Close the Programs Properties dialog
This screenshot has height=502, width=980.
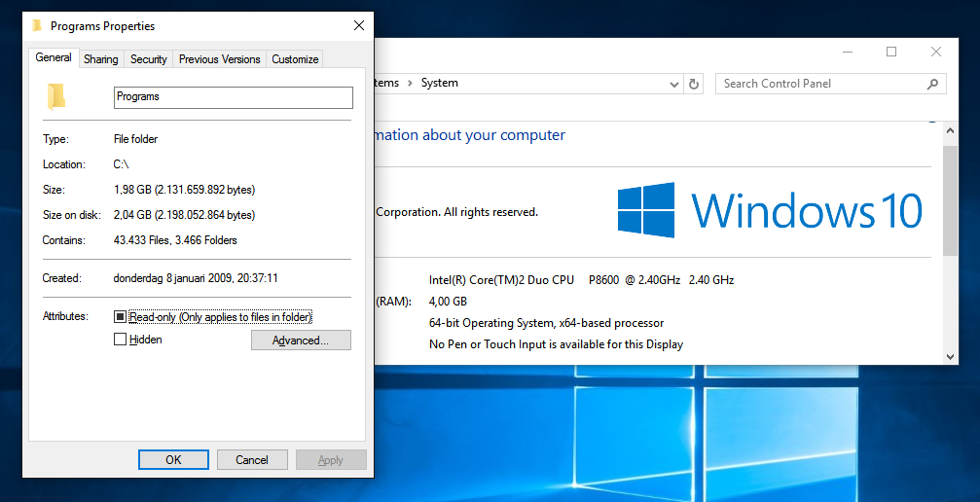[x=359, y=25]
